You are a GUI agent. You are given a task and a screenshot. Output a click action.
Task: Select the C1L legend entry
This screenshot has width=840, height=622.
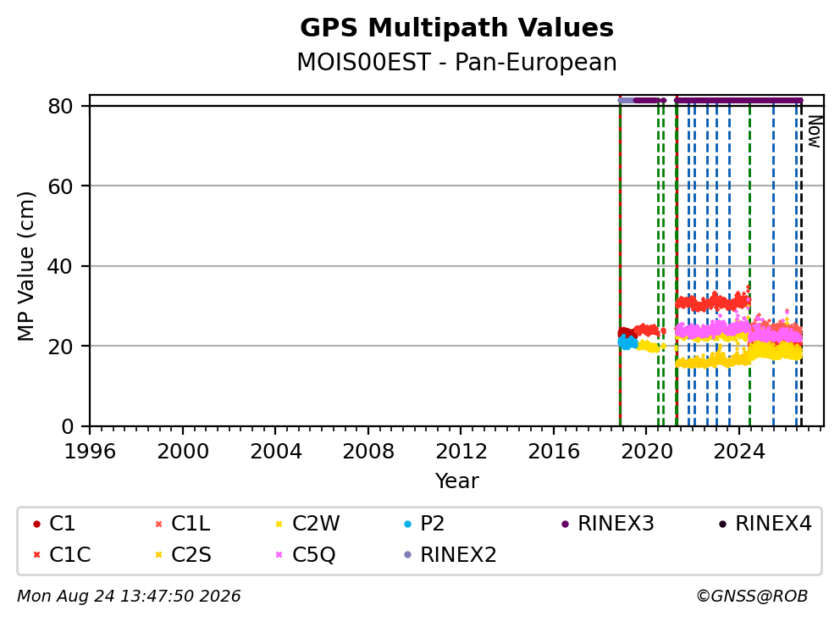click(183, 524)
